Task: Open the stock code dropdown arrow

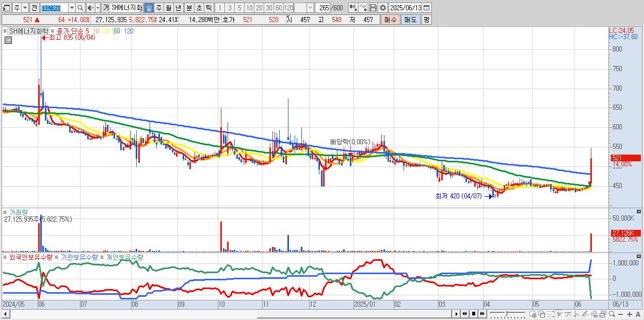Action: (72, 8)
